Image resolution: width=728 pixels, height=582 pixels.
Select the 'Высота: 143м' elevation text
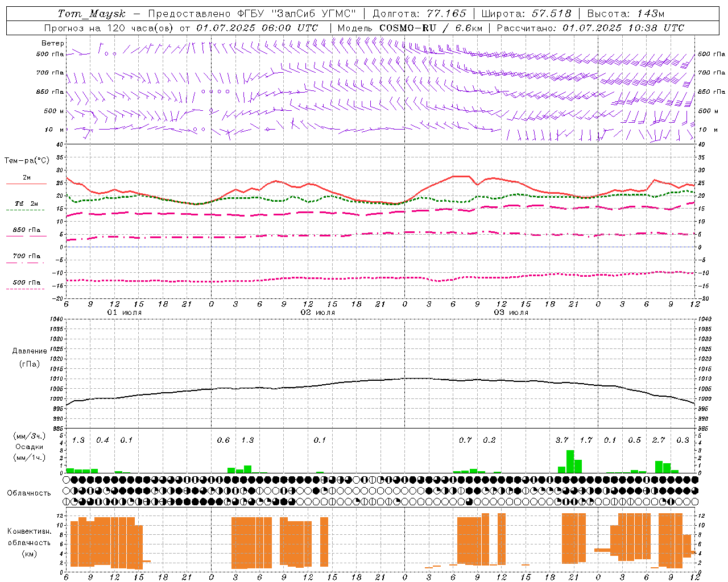click(x=626, y=14)
